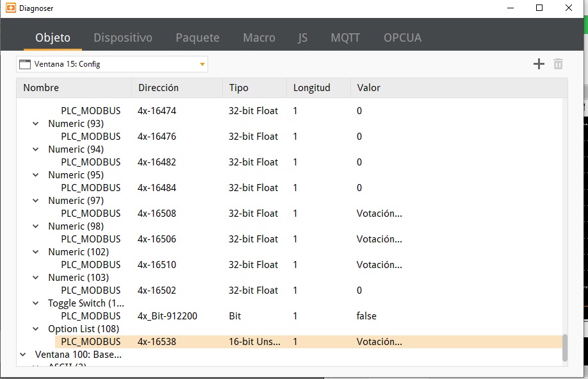Viewport: 588px width, 379px height.
Task: Collapse the Option List (108) node
Action: coord(36,329)
